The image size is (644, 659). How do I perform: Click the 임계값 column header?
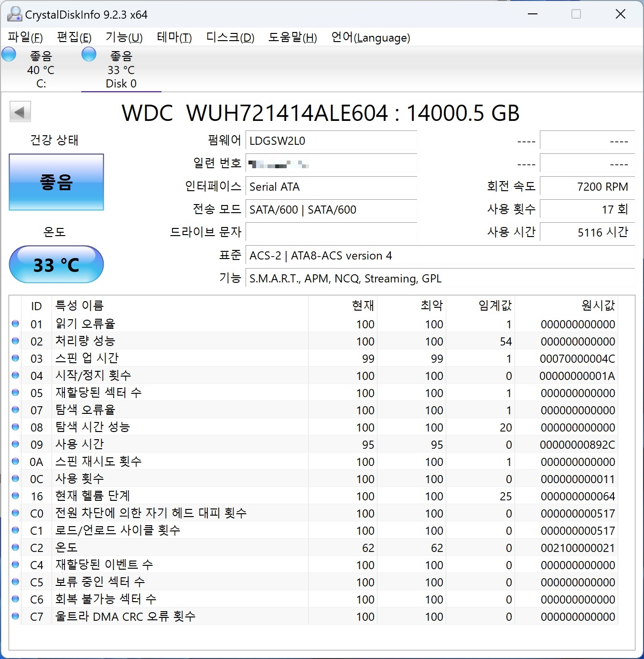480,305
